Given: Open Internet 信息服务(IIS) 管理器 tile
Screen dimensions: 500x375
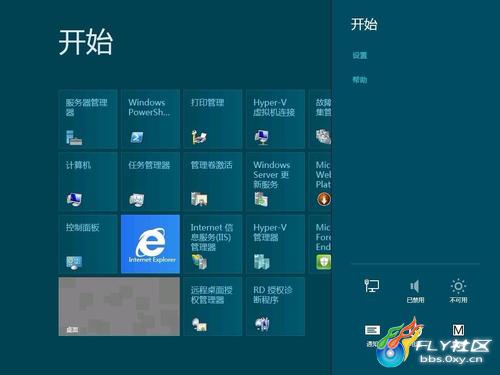Looking at the screenshot, I should click(x=213, y=244).
